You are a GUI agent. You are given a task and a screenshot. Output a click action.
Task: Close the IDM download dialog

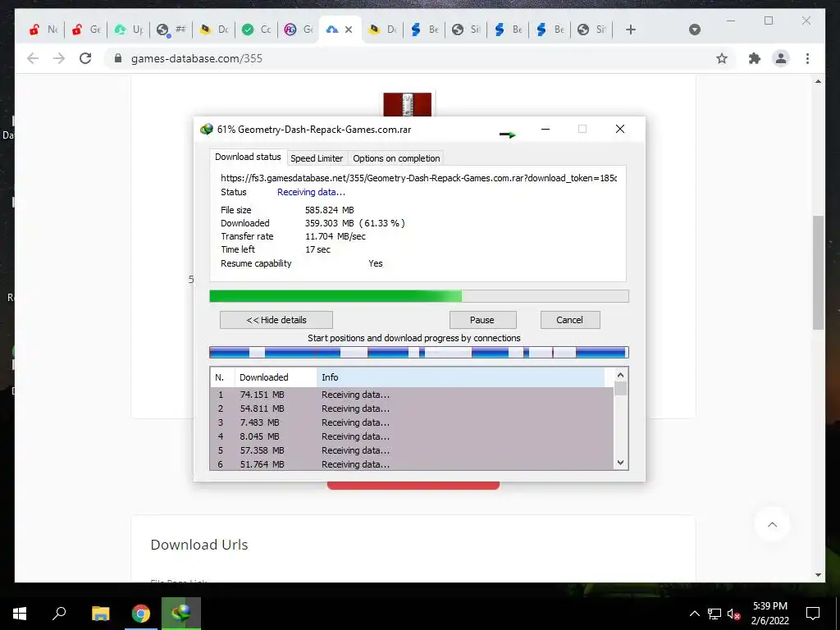click(620, 129)
